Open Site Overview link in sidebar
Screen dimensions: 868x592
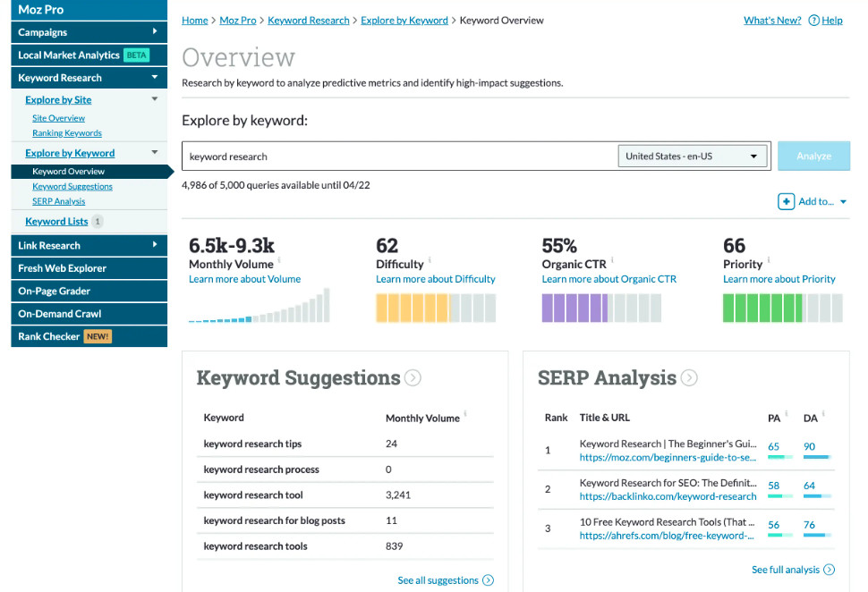point(58,118)
